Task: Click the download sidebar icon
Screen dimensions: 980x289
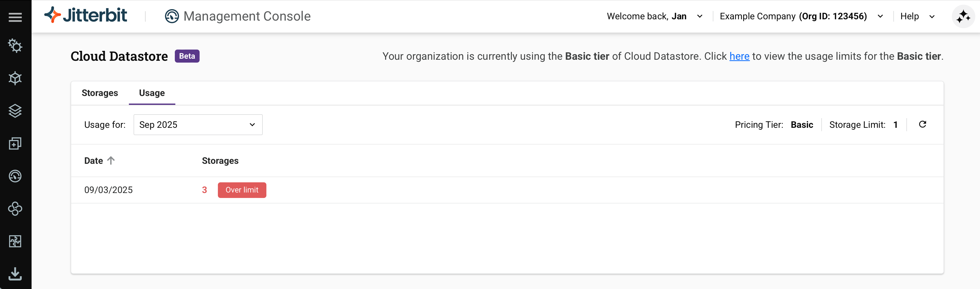Action: pyautogui.click(x=15, y=273)
